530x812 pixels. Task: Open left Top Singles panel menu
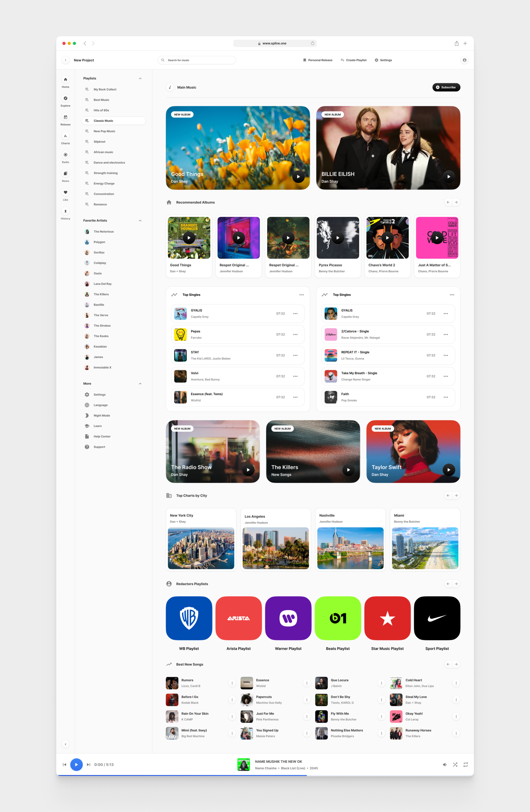click(x=301, y=295)
